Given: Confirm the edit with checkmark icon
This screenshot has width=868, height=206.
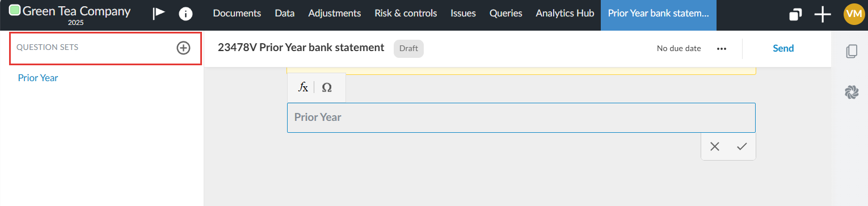Looking at the screenshot, I should click(x=741, y=146).
